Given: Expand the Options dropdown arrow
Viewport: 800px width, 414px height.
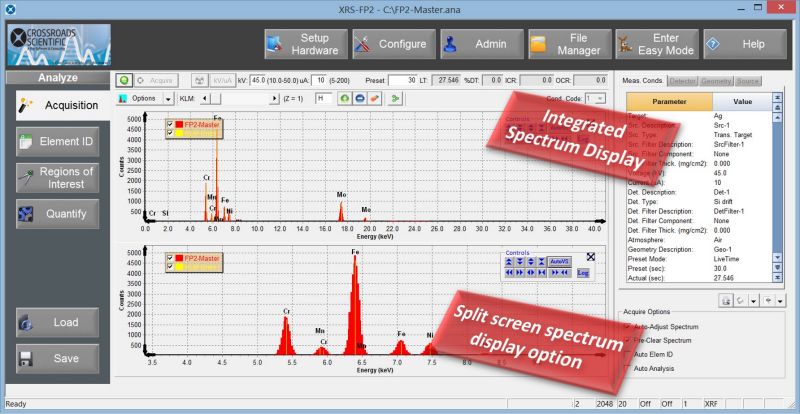Looking at the screenshot, I should click(166, 98).
